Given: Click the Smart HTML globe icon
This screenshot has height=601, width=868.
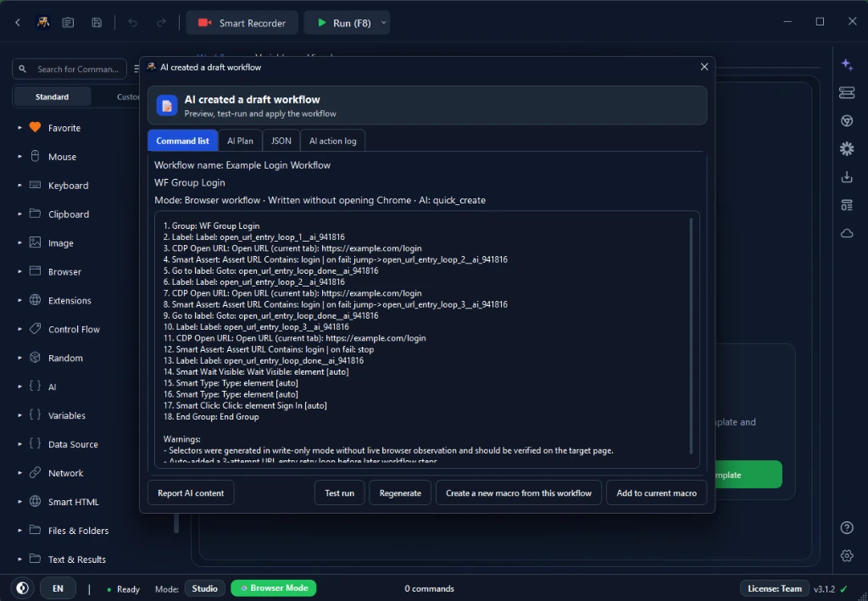Looking at the screenshot, I should (x=35, y=501).
